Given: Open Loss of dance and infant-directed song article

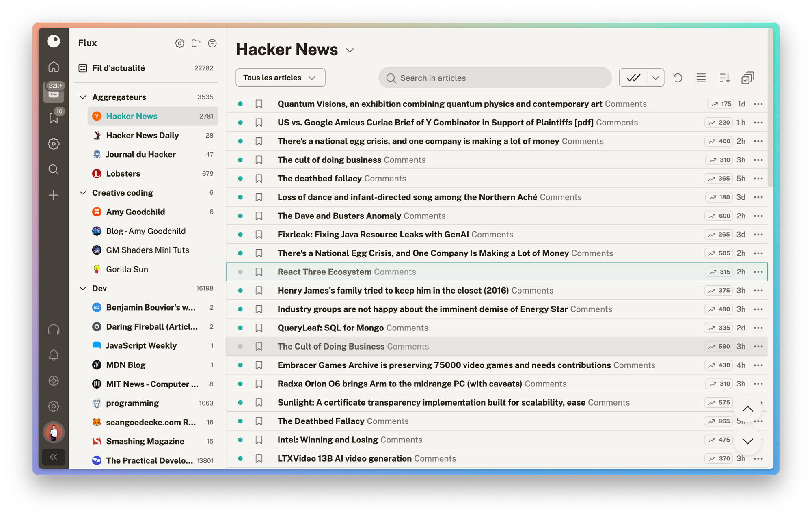Looking at the screenshot, I should (407, 197).
